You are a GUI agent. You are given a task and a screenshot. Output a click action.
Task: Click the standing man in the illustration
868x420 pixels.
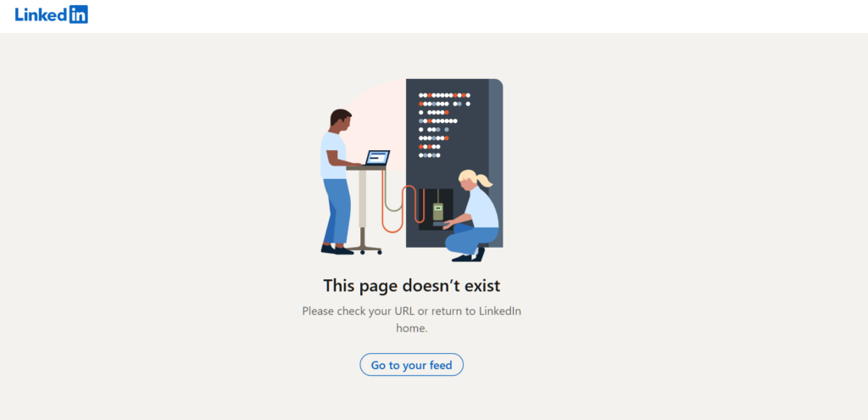[x=338, y=182]
